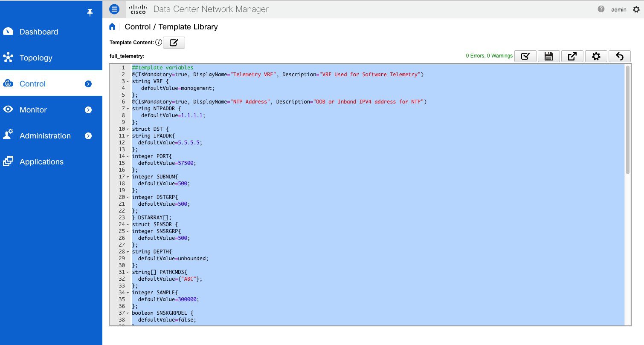Click the "string NTPADDR {" code line

157,109
